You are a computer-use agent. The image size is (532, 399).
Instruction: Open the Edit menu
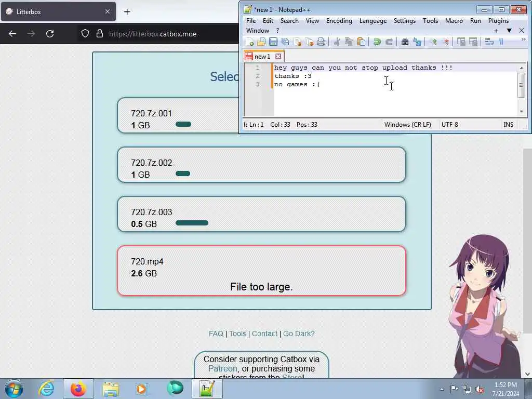click(x=268, y=21)
